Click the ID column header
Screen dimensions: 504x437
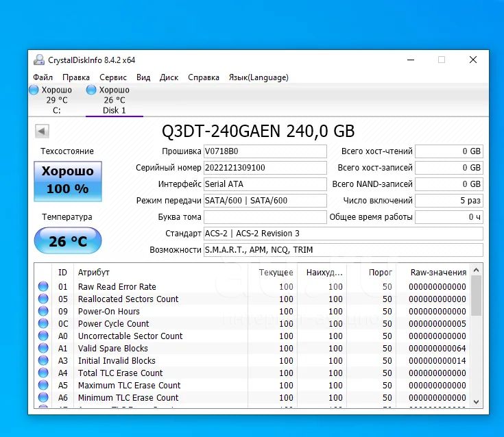click(62, 273)
